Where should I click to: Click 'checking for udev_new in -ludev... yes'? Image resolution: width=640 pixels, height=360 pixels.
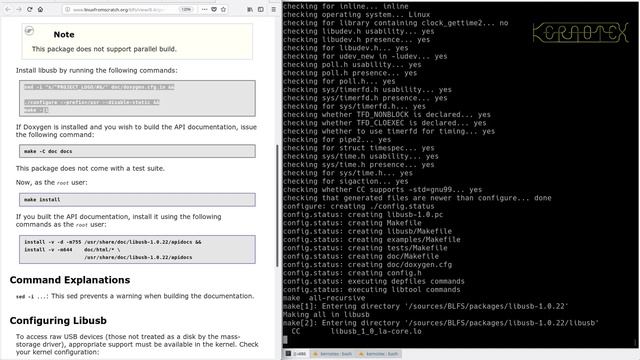tap(365, 56)
